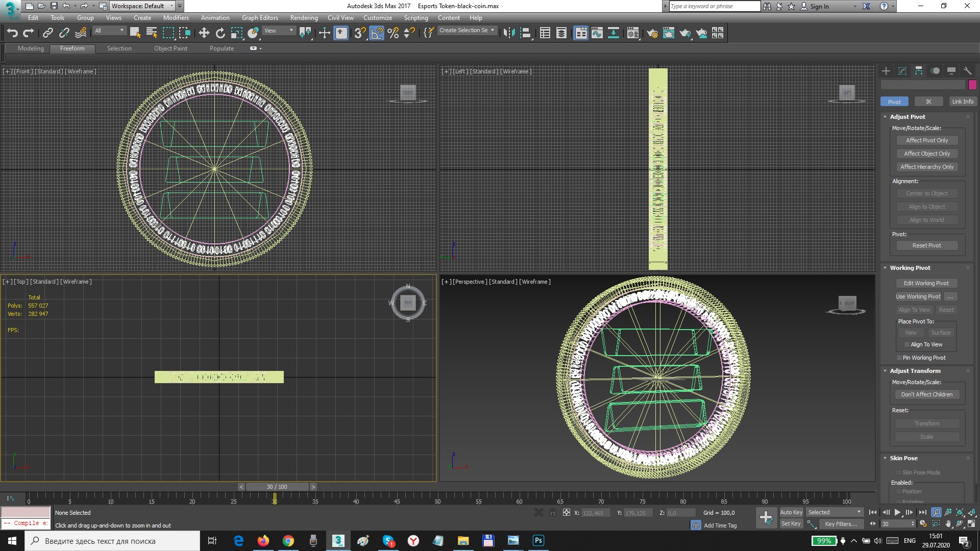Click the Mirror tool icon

(509, 33)
